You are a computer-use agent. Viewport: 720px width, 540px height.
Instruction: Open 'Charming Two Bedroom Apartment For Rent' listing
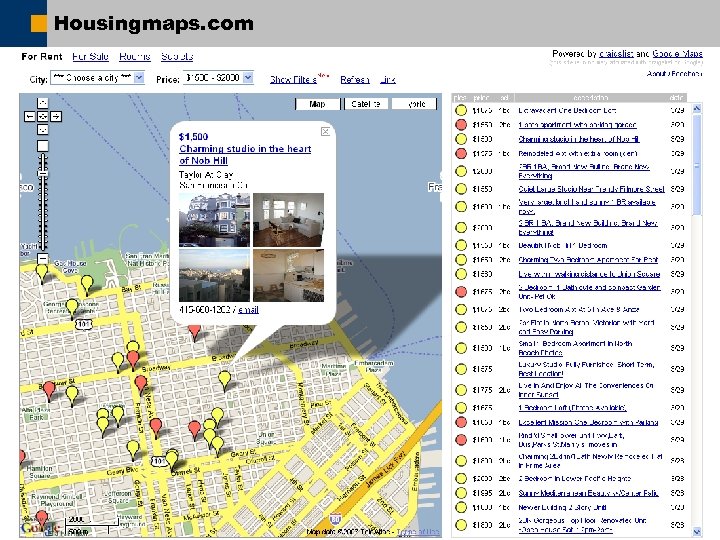pyautogui.click(x=588, y=259)
